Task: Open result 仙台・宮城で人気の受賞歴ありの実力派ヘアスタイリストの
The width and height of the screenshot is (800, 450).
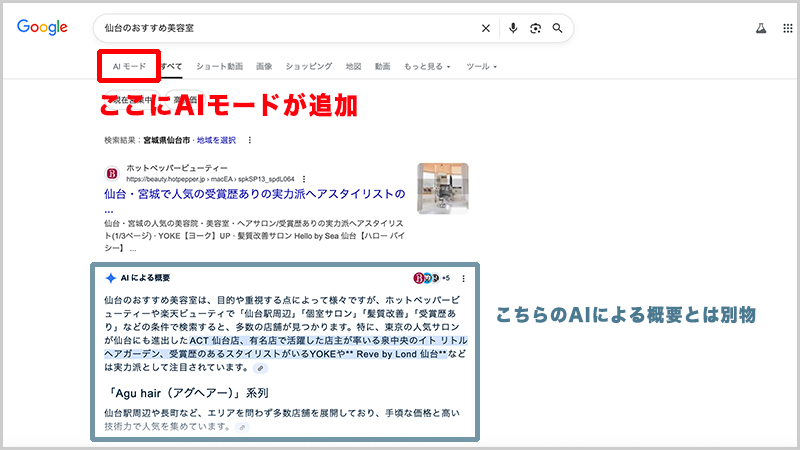Action: coord(255,194)
